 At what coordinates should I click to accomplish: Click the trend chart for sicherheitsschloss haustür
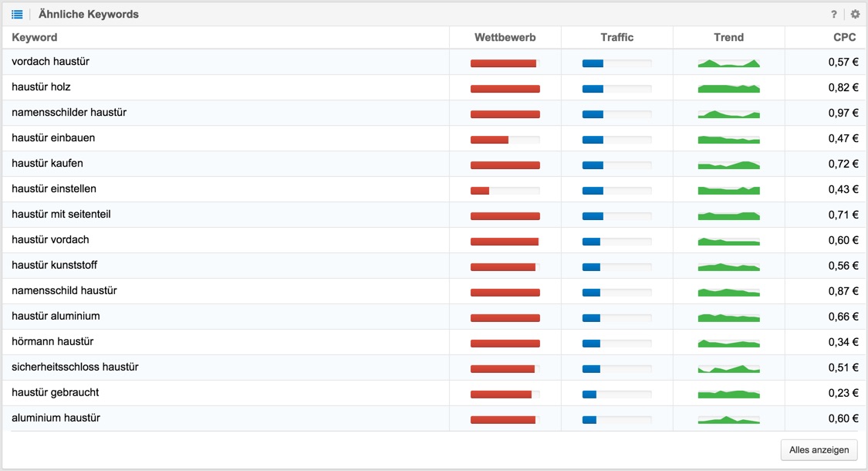coord(728,369)
